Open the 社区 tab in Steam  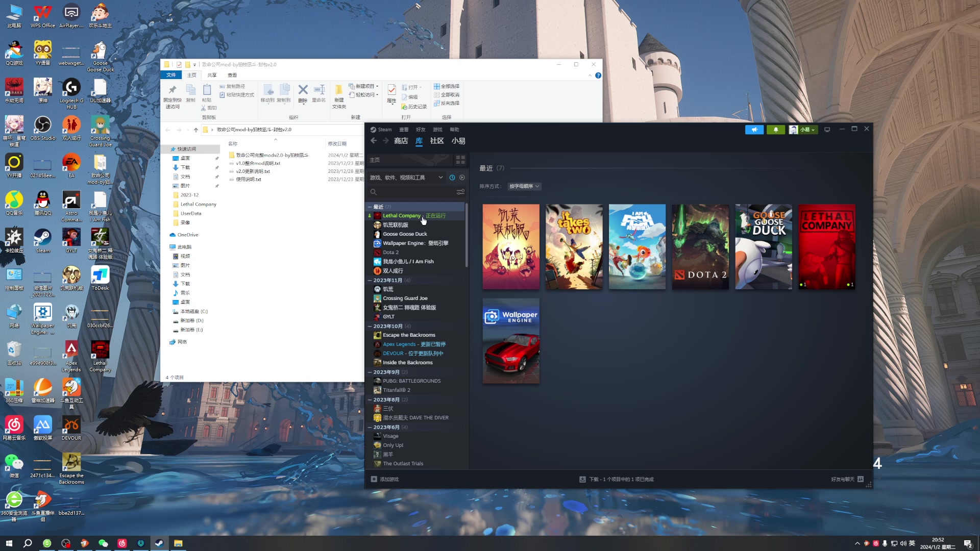pos(437,141)
